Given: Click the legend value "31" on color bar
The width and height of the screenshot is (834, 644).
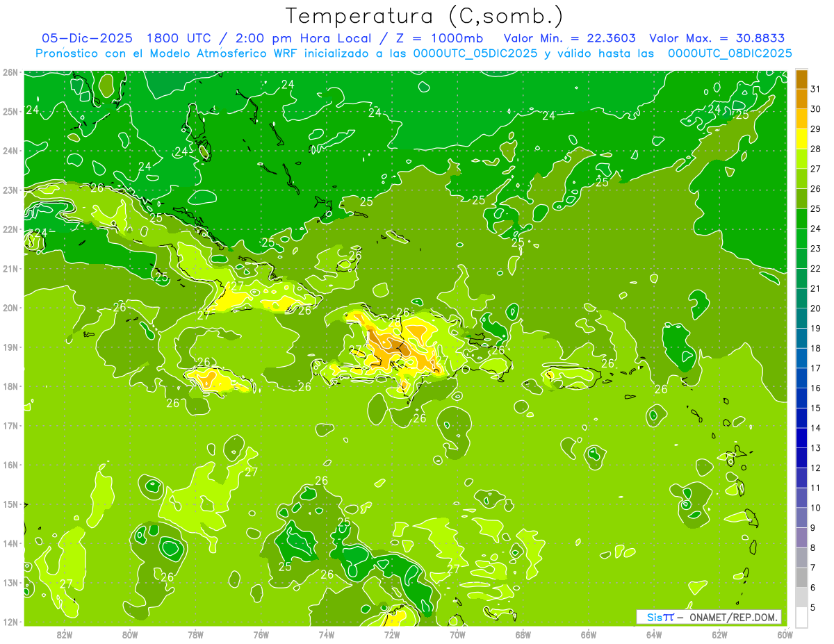Looking at the screenshot, I should click(x=815, y=89).
